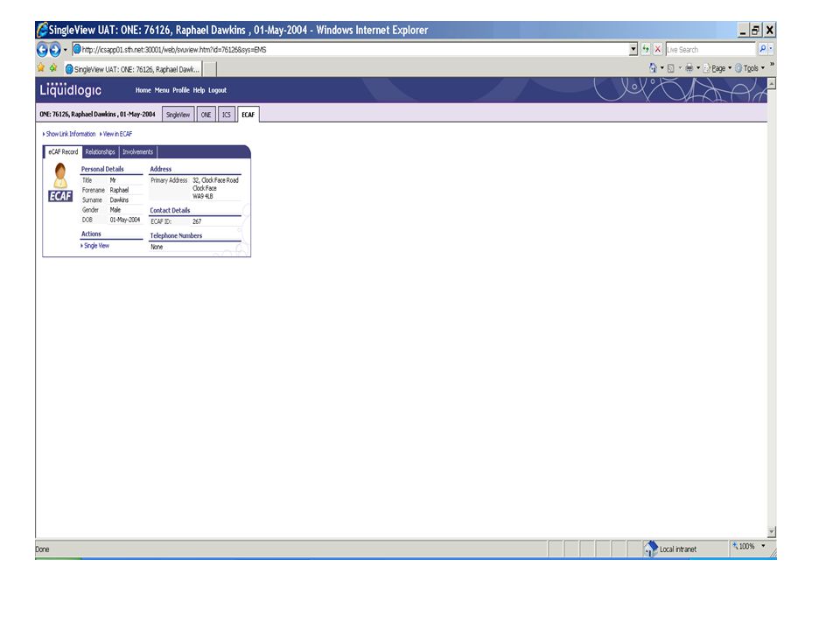Click the Local intranet zone icon
The width and height of the screenshot is (840, 630).
(x=650, y=548)
